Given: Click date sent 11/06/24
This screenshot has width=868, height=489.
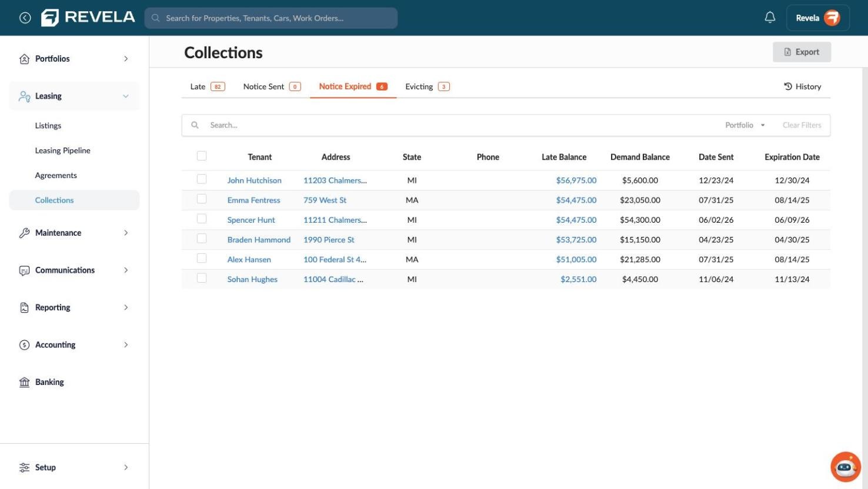Looking at the screenshot, I should pos(716,280).
